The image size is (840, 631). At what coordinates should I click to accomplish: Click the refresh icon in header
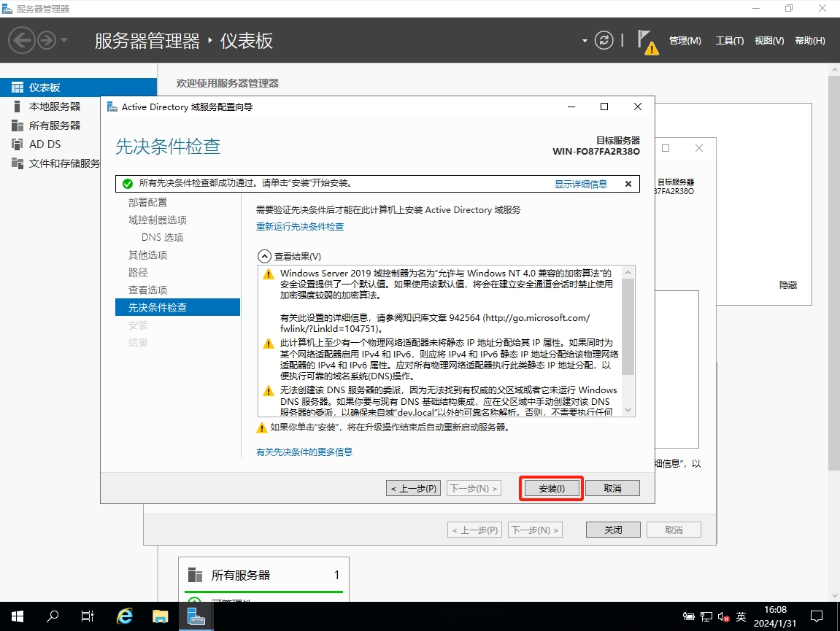tap(604, 40)
